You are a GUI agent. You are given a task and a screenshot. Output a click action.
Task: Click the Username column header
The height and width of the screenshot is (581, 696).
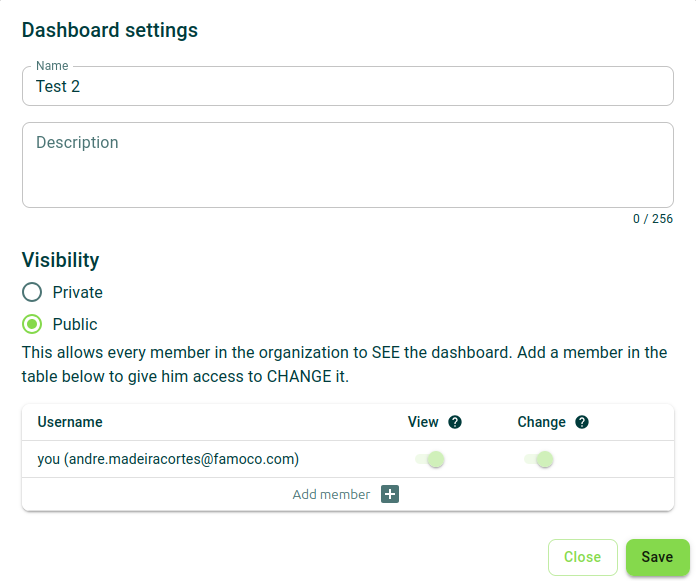pyautogui.click(x=70, y=422)
